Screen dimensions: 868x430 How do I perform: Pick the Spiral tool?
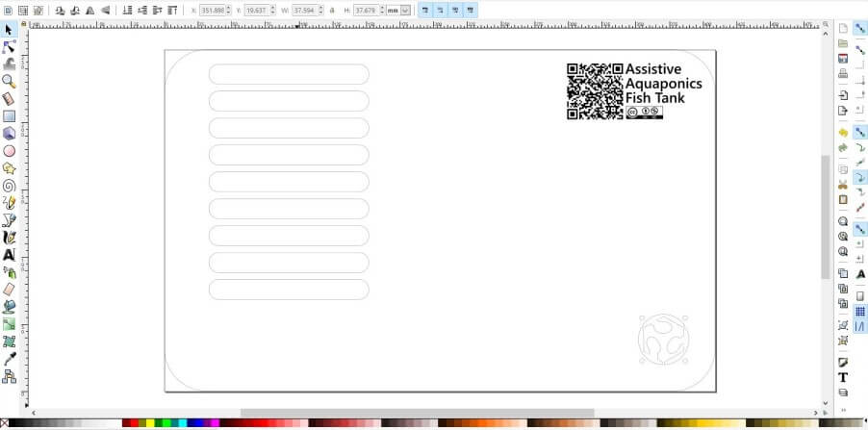pyautogui.click(x=10, y=186)
